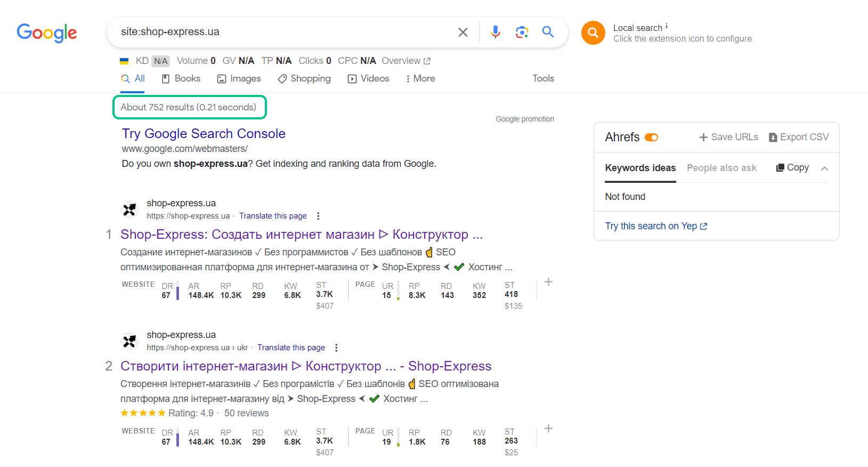Viewport: 868px width, 467px height.
Task: Expand first result metrics with plus icon
Action: point(548,282)
